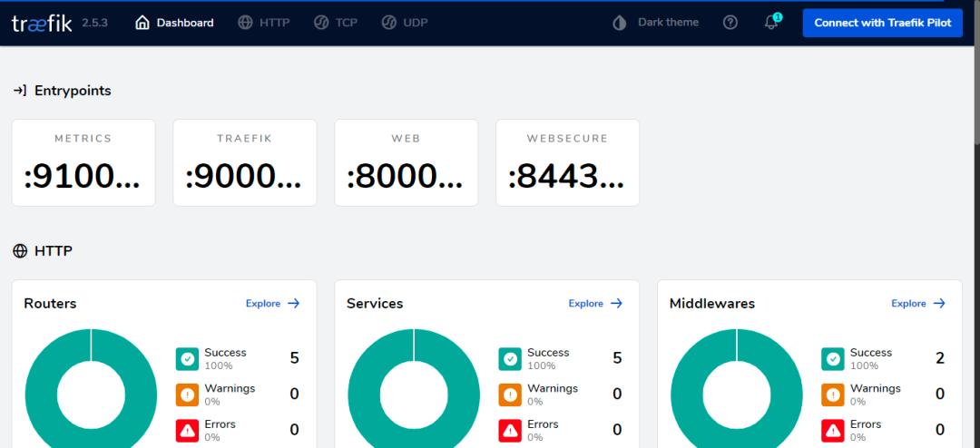This screenshot has height=448, width=980.
Task: Follow the Routers Explore link
Action: tap(273, 304)
